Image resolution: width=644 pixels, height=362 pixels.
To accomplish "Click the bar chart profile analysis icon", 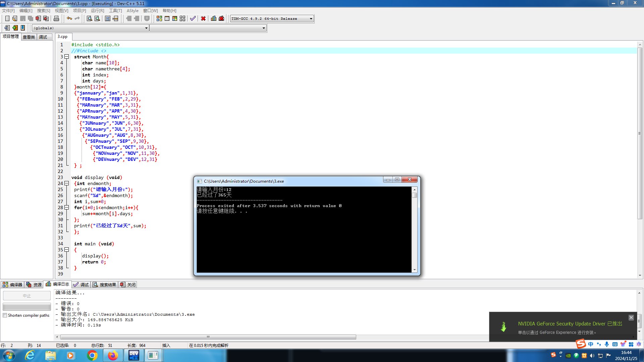I will click(x=214, y=18).
